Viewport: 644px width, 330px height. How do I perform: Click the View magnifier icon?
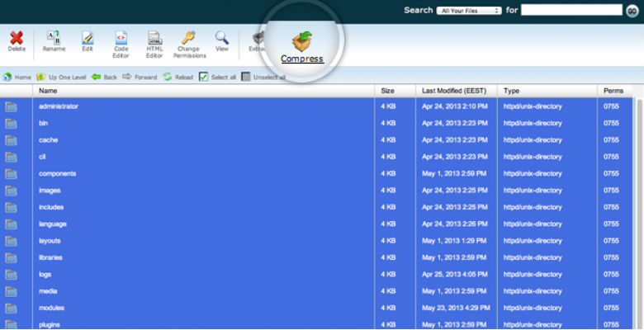tap(222, 38)
